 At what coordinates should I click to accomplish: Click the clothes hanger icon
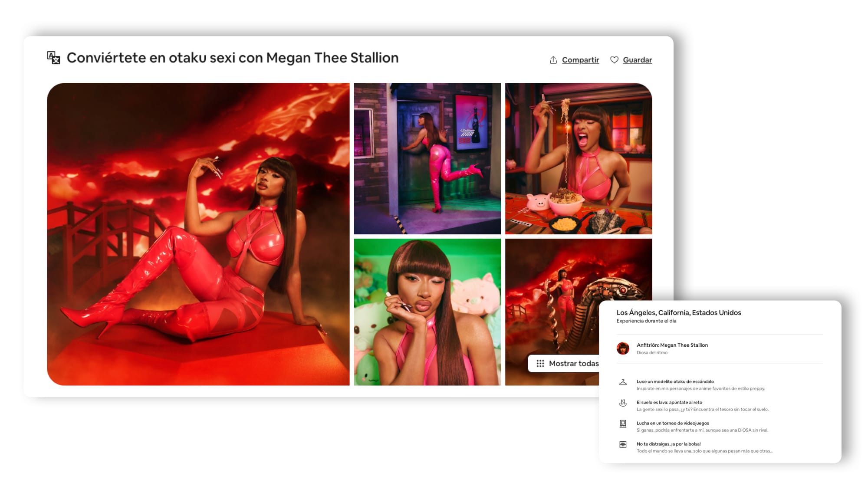click(623, 382)
